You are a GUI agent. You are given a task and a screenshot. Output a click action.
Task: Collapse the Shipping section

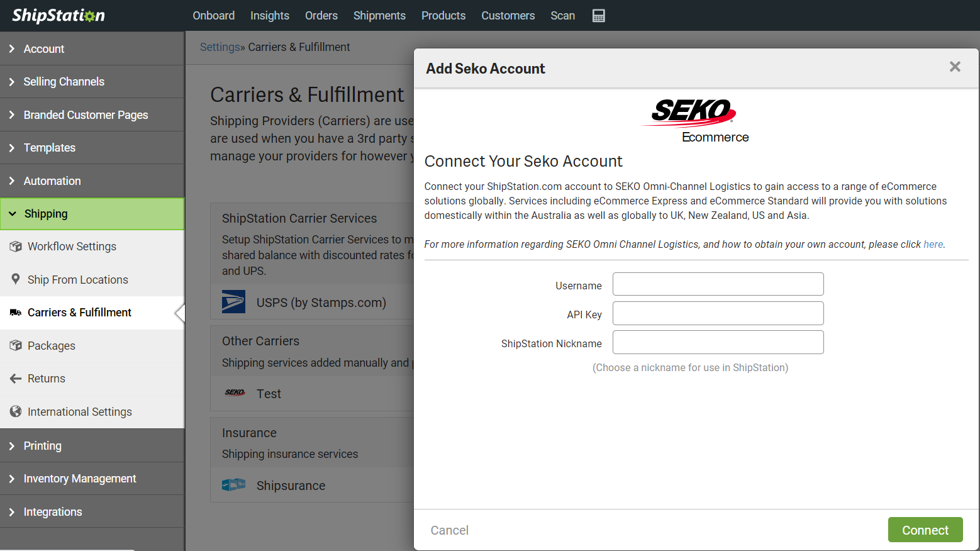pos(92,214)
